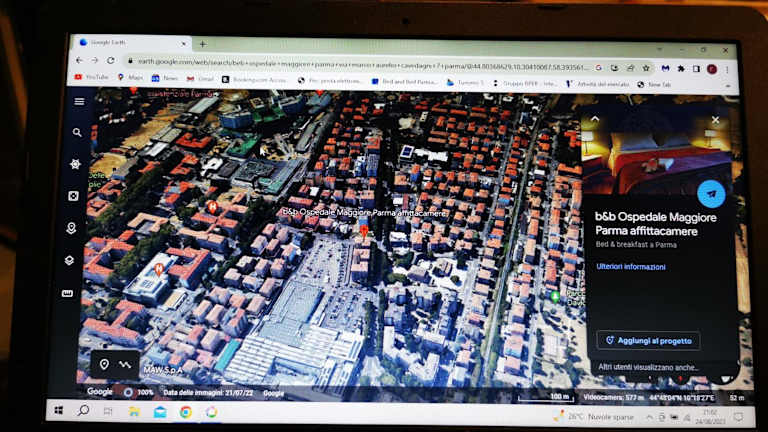Click the YouTube bookmark in bookmarks bar
Image resolution: width=768 pixels, height=432 pixels.
pyautogui.click(x=92, y=77)
